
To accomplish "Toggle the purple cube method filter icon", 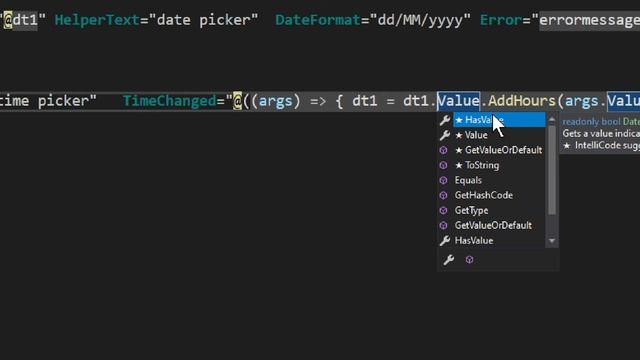I will [x=469, y=260].
